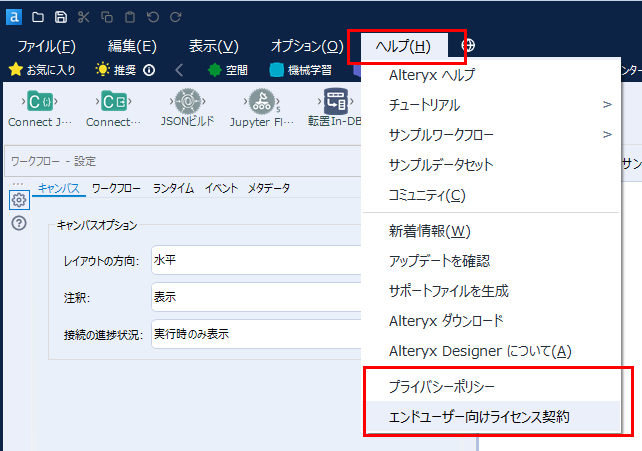Select the JSONビルド tool icon
Screen dimensions: 642x451
[x=186, y=101]
